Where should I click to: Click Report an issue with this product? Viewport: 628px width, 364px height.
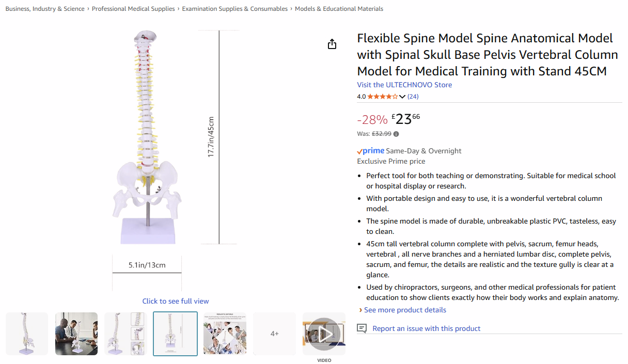(x=426, y=328)
